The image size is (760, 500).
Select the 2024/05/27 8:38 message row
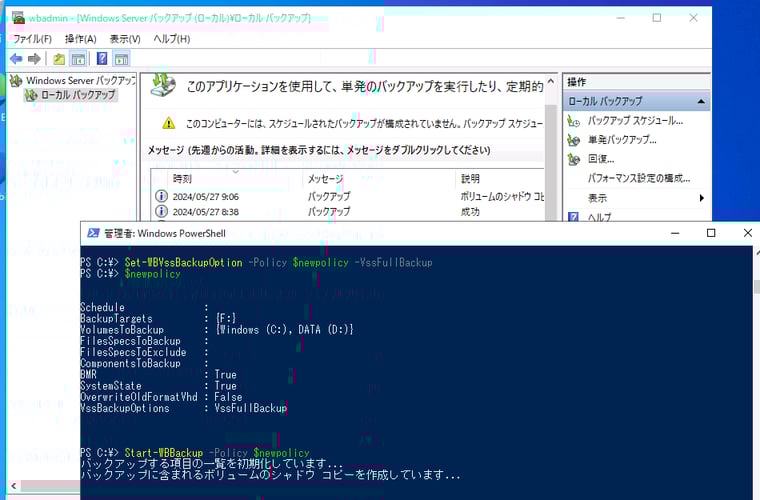click(x=348, y=212)
